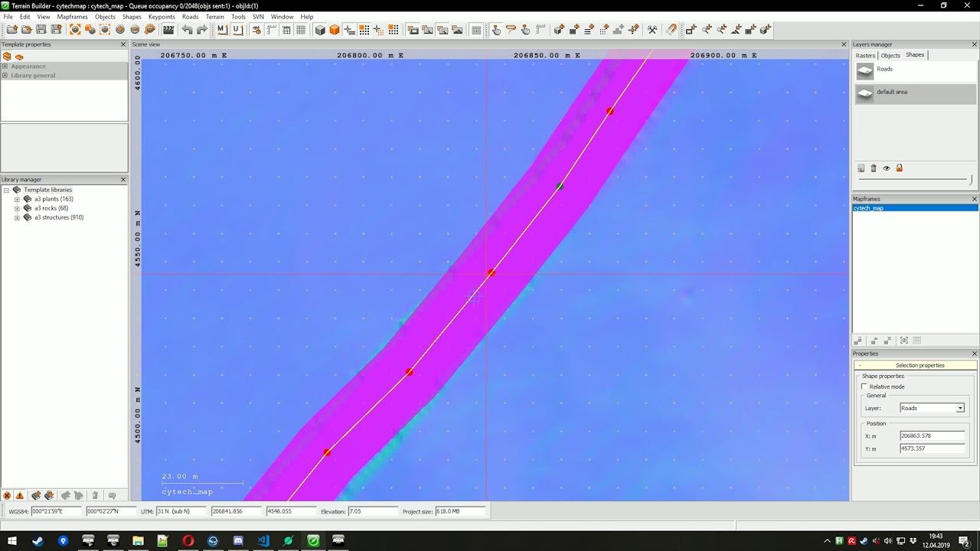Select the Shapes tab in Layers manager
The height and width of the screenshot is (551, 980).
click(x=915, y=55)
